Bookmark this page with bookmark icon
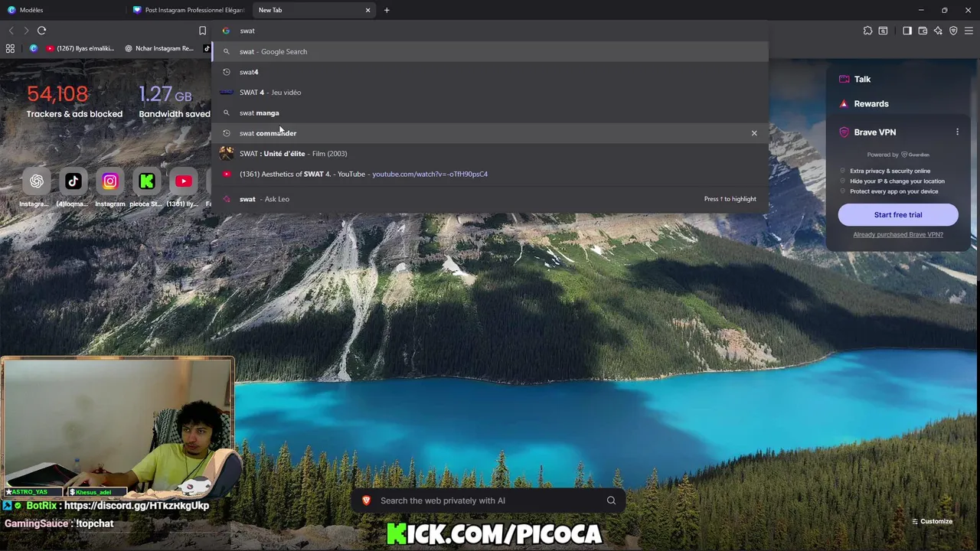The image size is (980, 551). coord(202,31)
